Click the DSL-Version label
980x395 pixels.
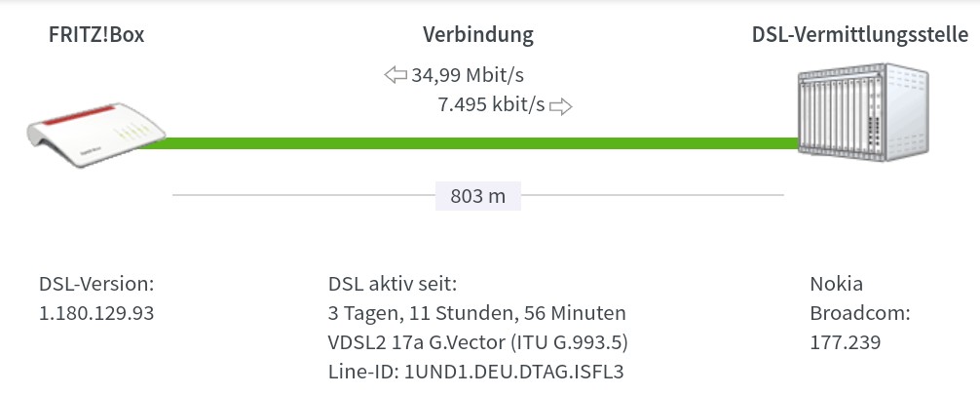96,284
